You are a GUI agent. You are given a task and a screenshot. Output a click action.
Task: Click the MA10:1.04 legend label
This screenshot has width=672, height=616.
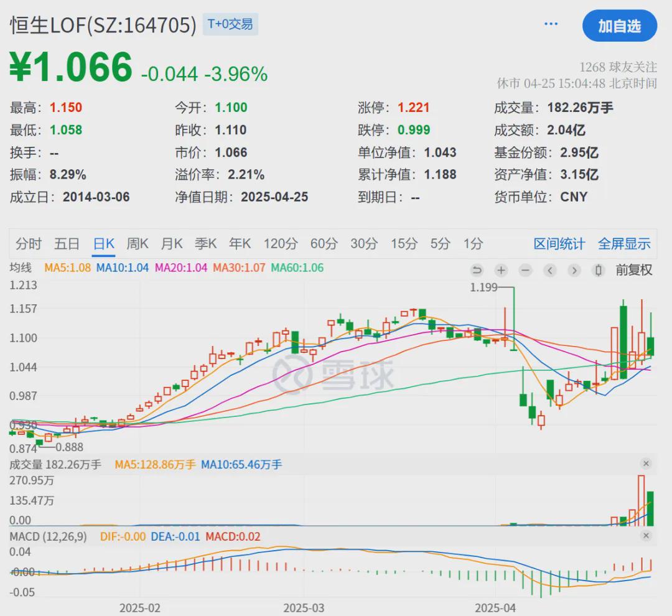(122, 268)
